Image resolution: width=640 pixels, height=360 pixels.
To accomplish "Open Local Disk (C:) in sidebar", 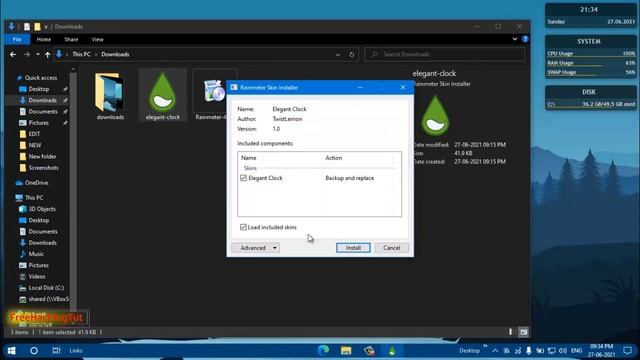I will (46, 288).
